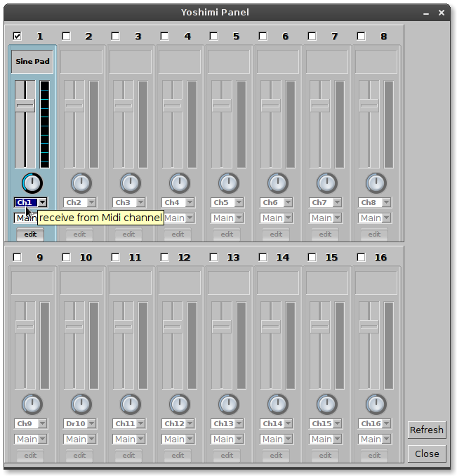Click the part 3 volume fader handle
The height and width of the screenshot is (476, 457).
(124, 105)
